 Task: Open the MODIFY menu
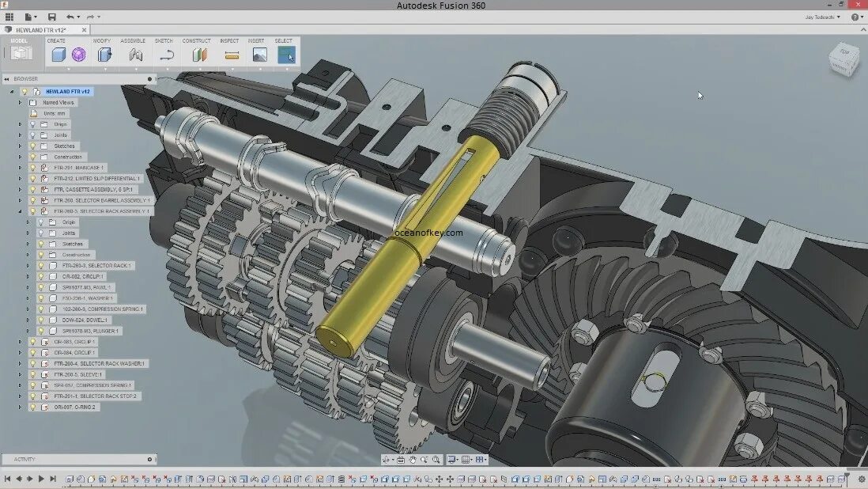tap(102, 41)
